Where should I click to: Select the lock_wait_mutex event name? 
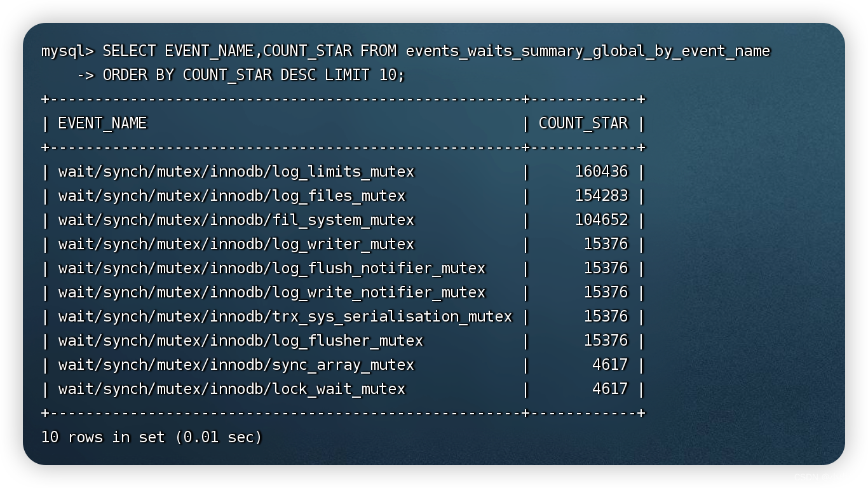(231, 389)
